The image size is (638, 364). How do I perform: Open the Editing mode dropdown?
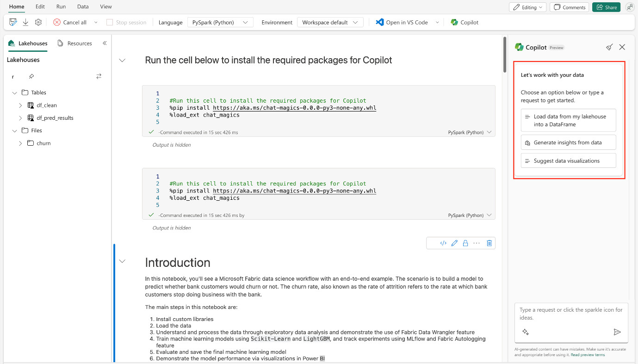point(528,7)
